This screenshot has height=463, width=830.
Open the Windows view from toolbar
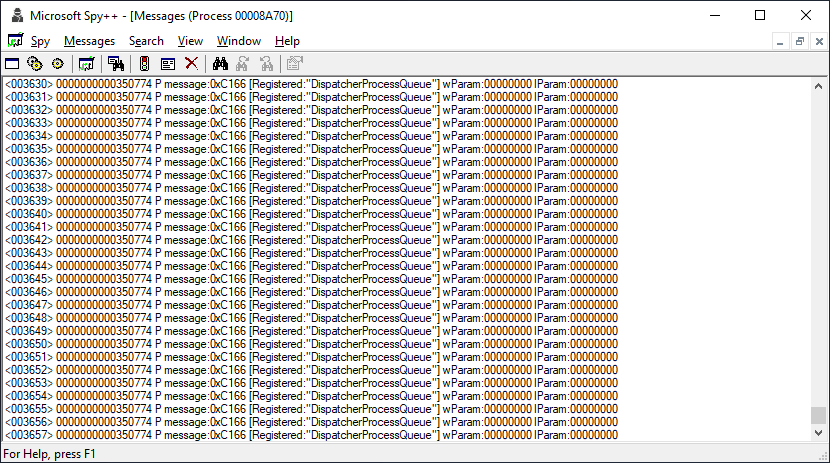[13, 63]
